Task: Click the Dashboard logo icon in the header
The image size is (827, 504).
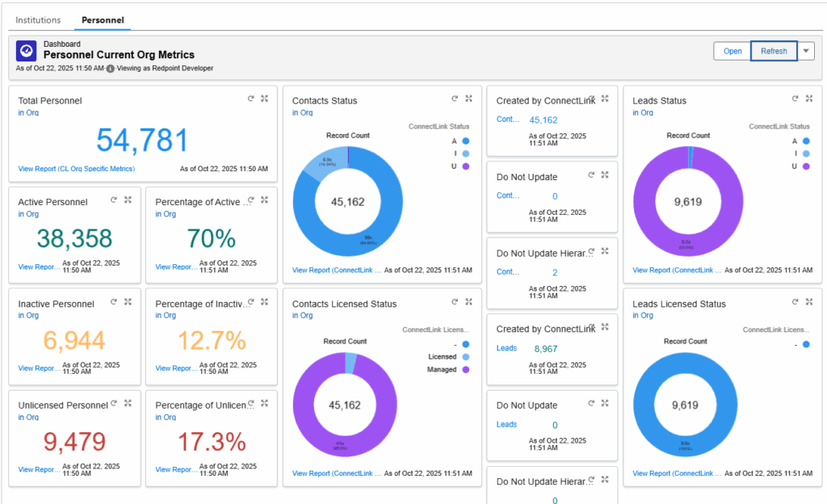Action: 25,50
